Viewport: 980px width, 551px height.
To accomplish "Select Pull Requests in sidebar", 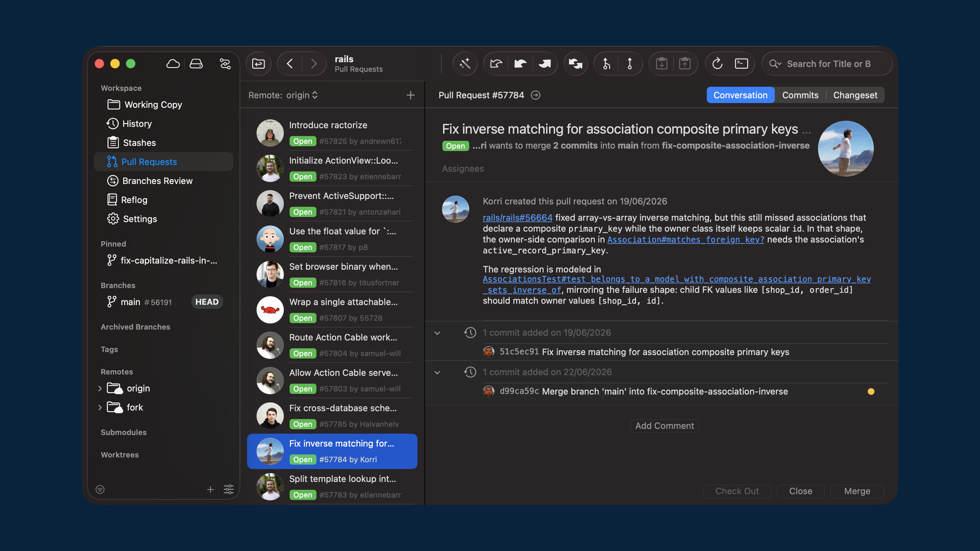I will (164, 162).
